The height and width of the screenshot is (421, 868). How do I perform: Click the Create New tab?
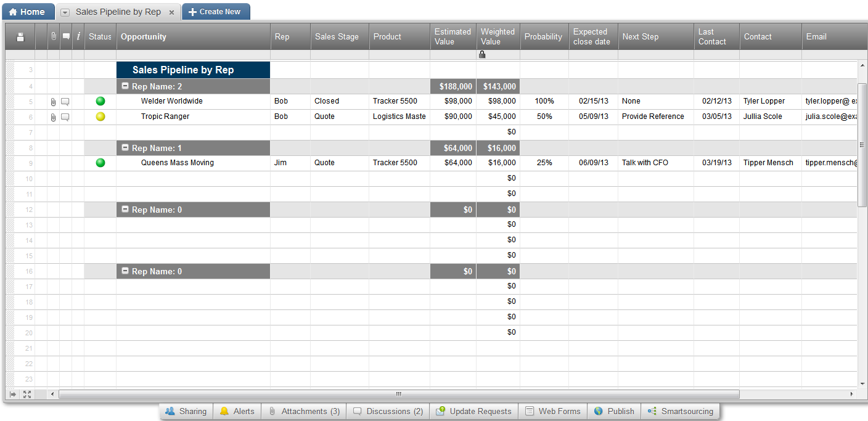click(x=216, y=12)
